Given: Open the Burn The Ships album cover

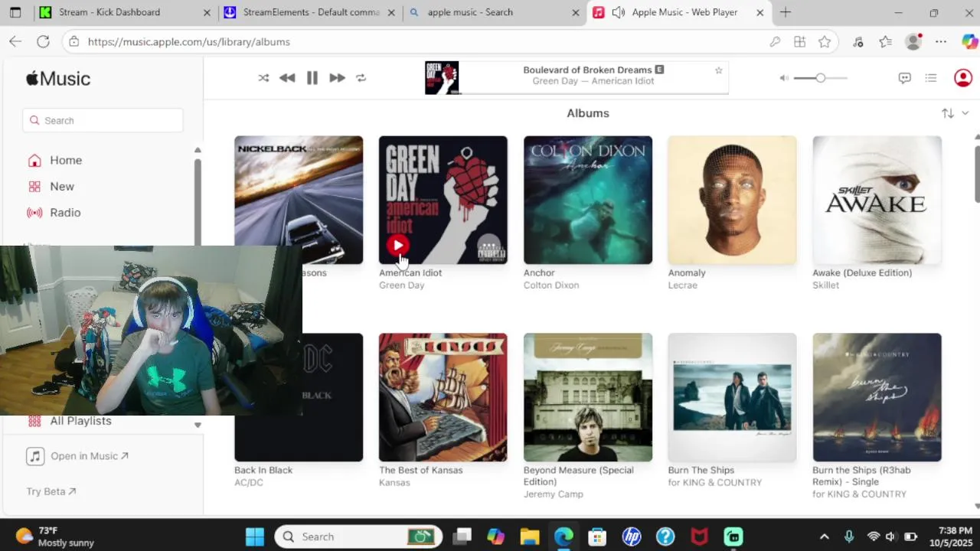Looking at the screenshot, I should (x=732, y=397).
